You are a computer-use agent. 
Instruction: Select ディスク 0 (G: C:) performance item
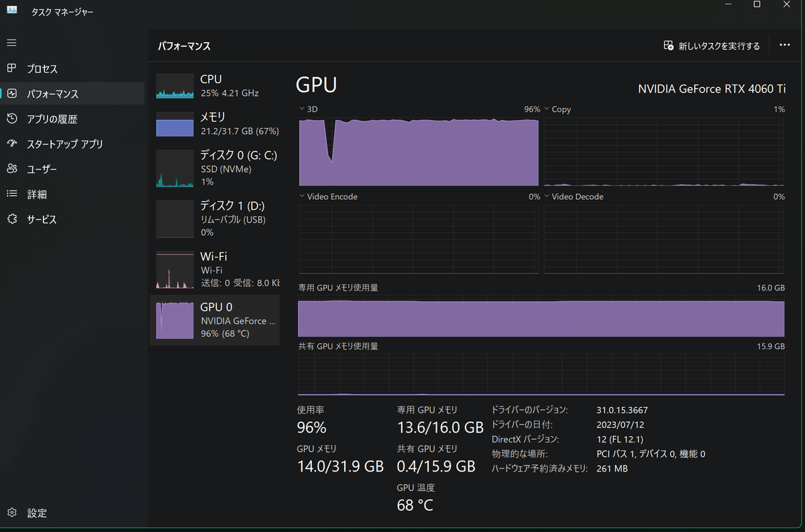pos(215,168)
